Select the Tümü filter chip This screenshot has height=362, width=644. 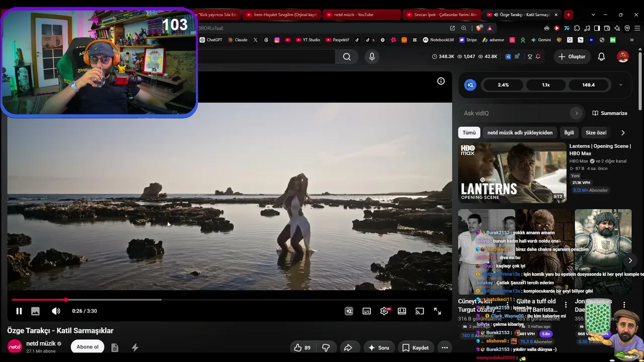coord(469,133)
